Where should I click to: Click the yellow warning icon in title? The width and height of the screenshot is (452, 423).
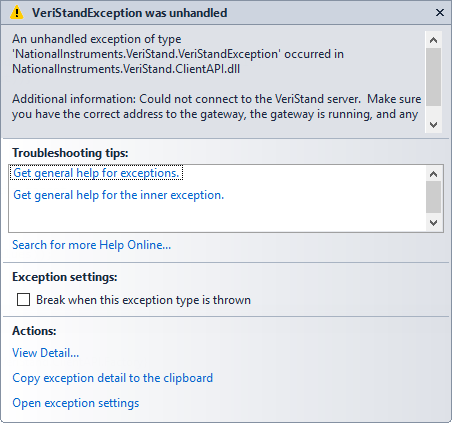16,13
